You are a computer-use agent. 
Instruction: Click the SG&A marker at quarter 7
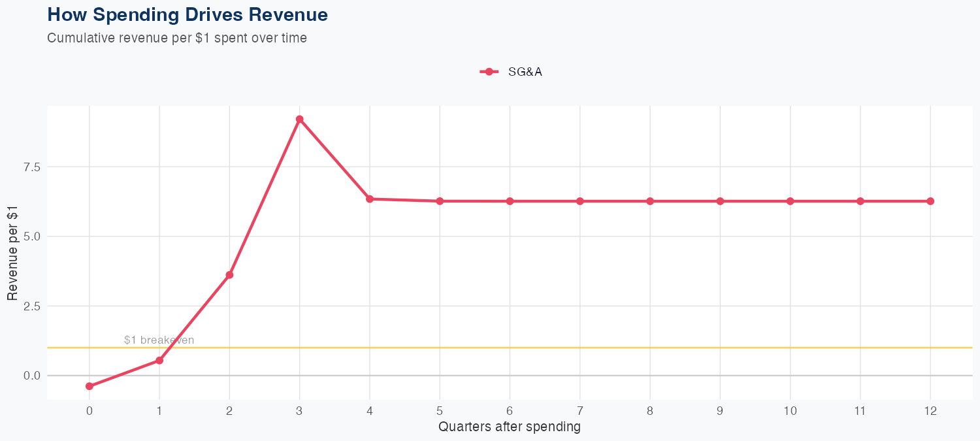pyautogui.click(x=580, y=201)
